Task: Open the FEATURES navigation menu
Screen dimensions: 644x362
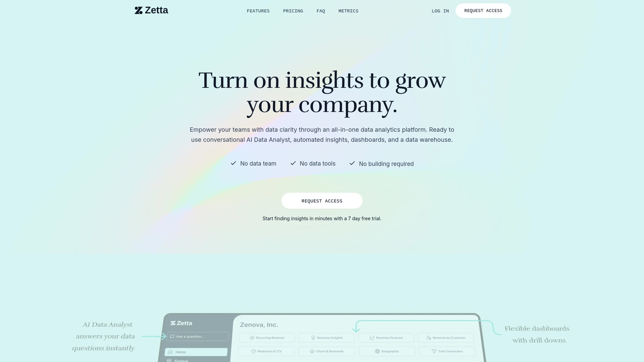Action: (x=258, y=11)
